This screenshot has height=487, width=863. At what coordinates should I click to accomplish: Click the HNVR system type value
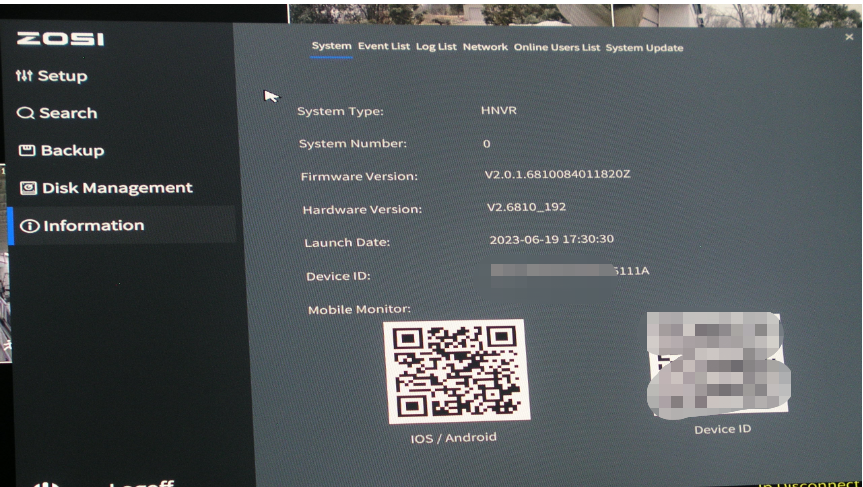[499, 110]
